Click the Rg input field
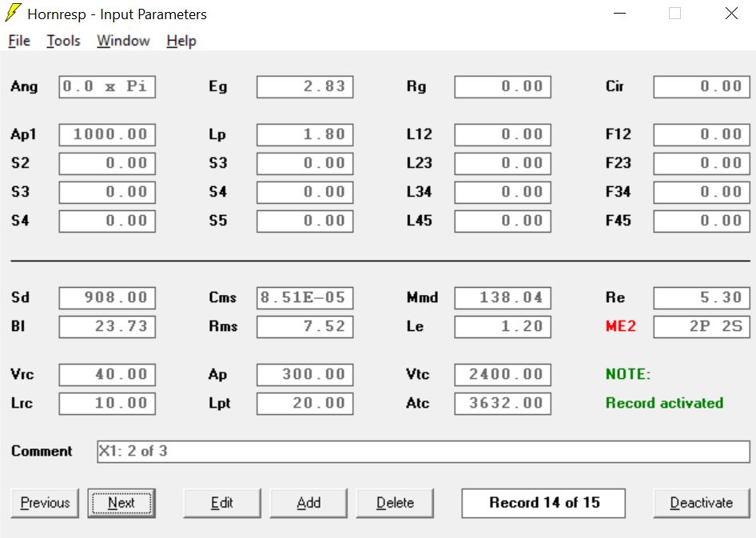The image size is (756, 538). pos(503,87)
